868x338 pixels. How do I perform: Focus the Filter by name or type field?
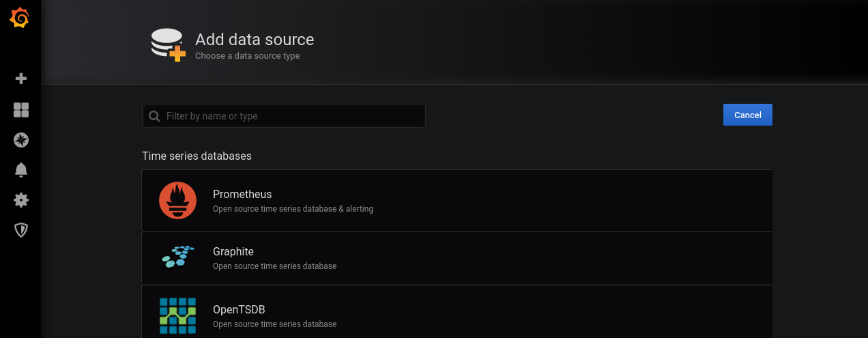tap(293, 116)
